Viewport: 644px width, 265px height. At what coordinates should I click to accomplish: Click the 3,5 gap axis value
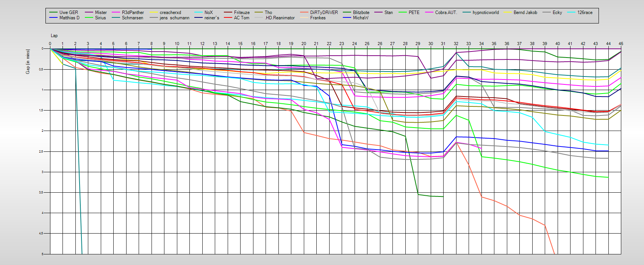(41, 192)
